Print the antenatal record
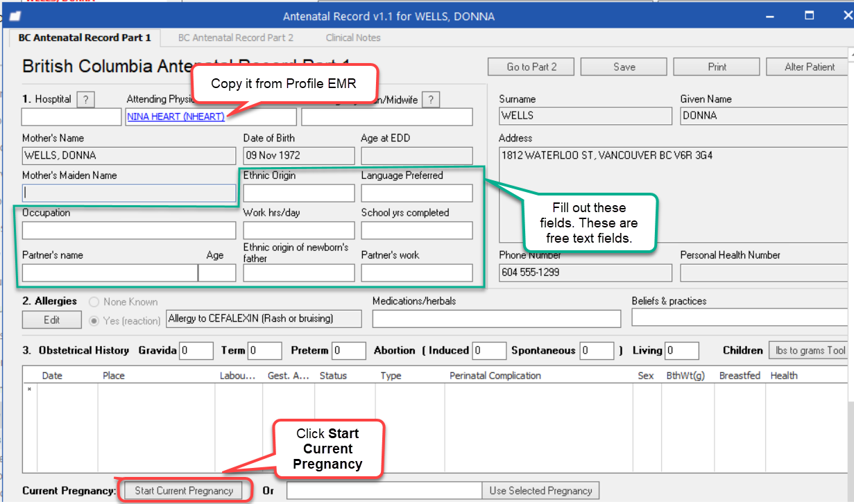 716,67
